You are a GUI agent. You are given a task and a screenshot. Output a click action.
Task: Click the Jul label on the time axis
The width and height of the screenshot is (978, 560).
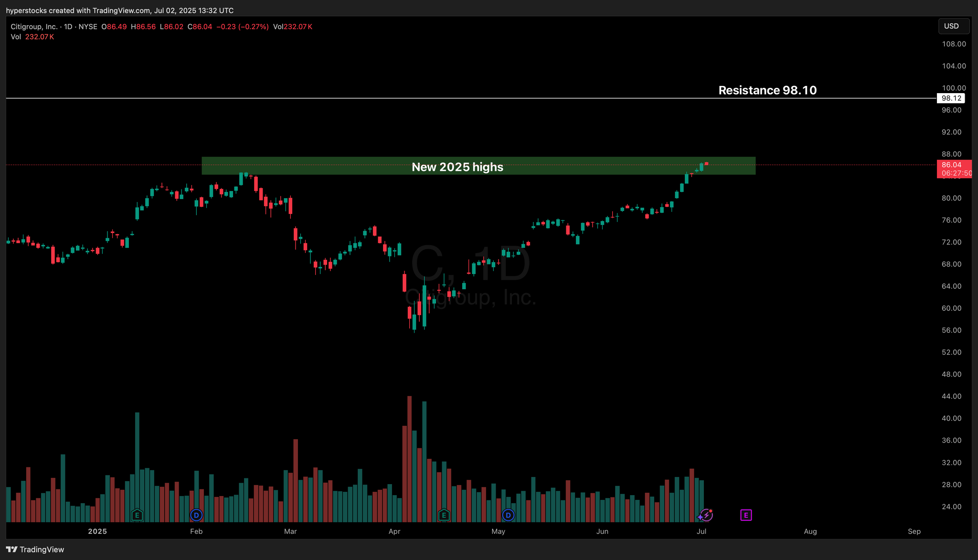pyautogui.click(x=702, y=531)
